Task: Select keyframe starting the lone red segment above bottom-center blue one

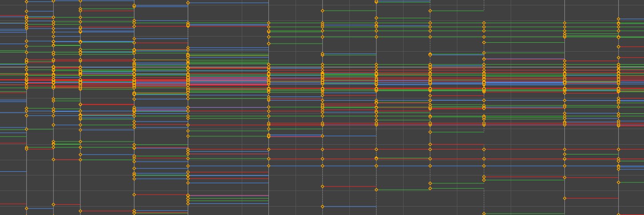Action: (323, 187)
